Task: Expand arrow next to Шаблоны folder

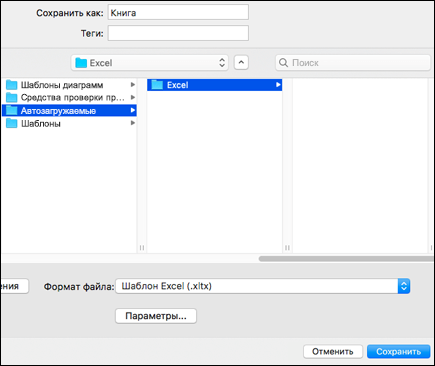Action: pos(132,123)
